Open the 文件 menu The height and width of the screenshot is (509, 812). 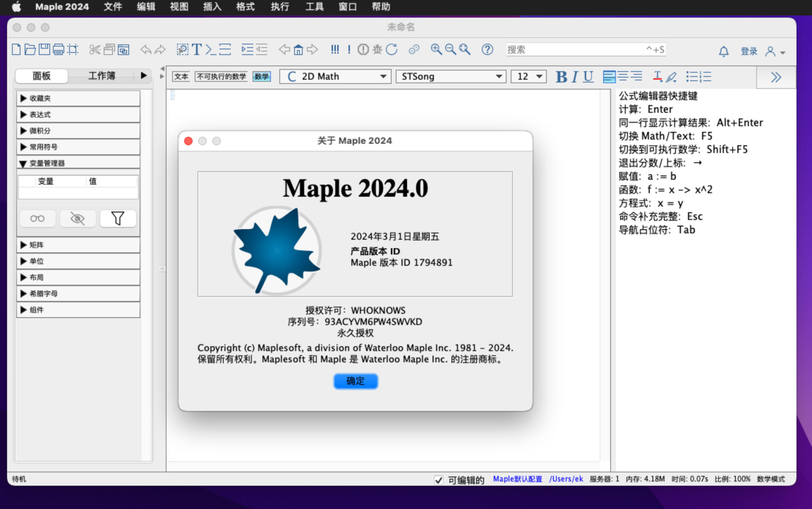pos(113,7)
